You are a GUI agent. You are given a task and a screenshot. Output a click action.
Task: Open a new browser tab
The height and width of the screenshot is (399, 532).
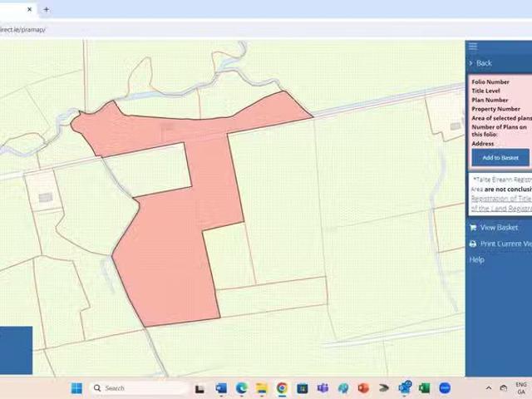click(46, 10)
